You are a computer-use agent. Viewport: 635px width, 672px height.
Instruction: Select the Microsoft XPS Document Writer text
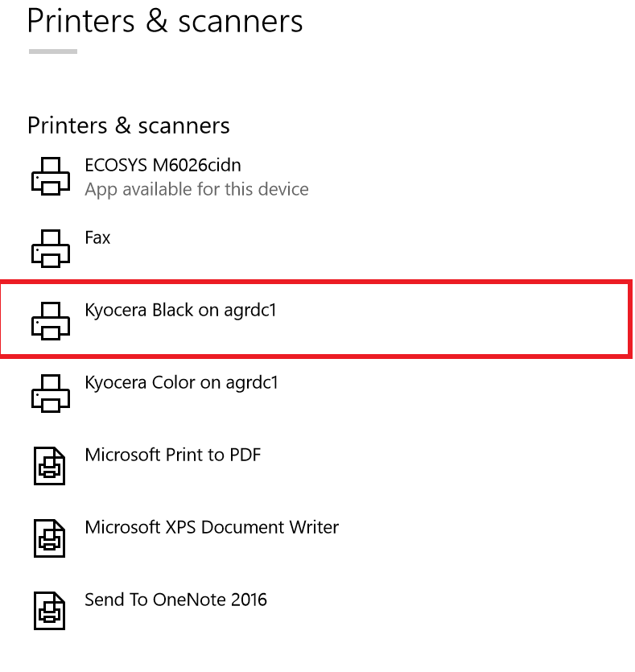212,528
